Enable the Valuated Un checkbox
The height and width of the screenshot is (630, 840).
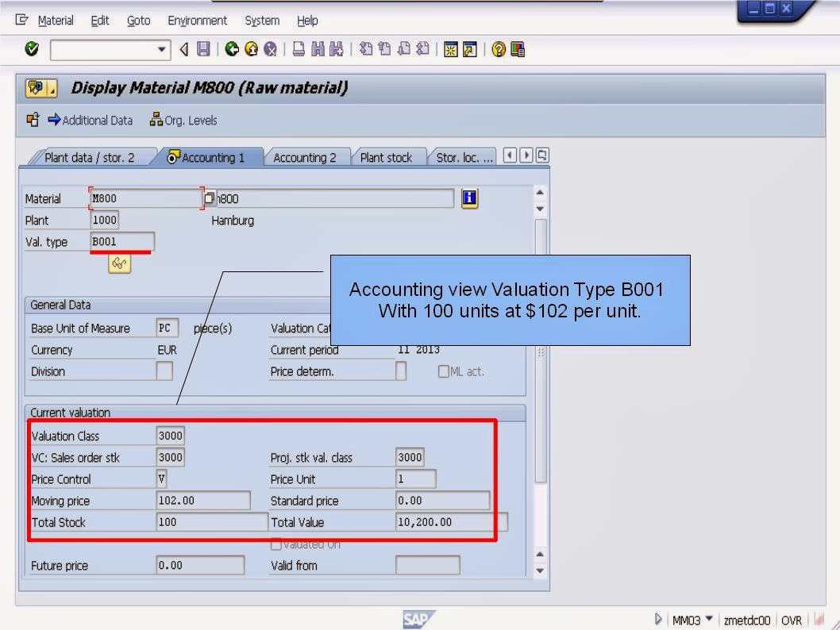(276, 544)
